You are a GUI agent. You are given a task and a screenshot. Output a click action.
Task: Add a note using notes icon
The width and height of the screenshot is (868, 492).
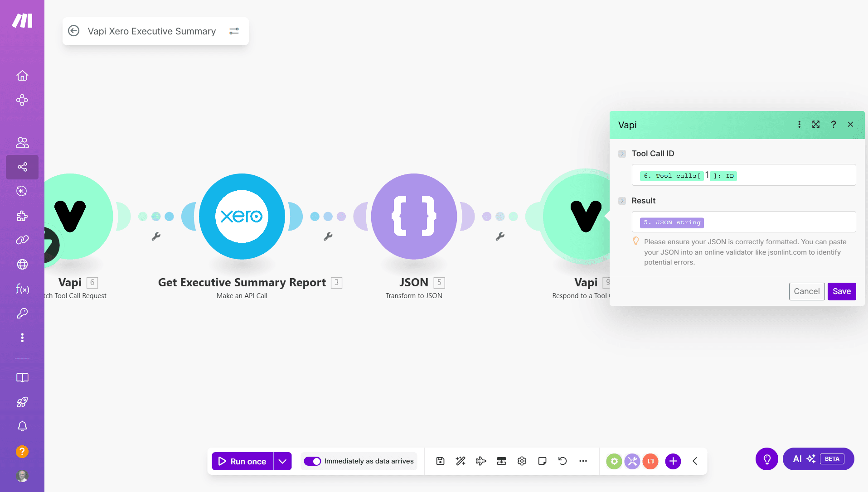(x=542, y=461)
